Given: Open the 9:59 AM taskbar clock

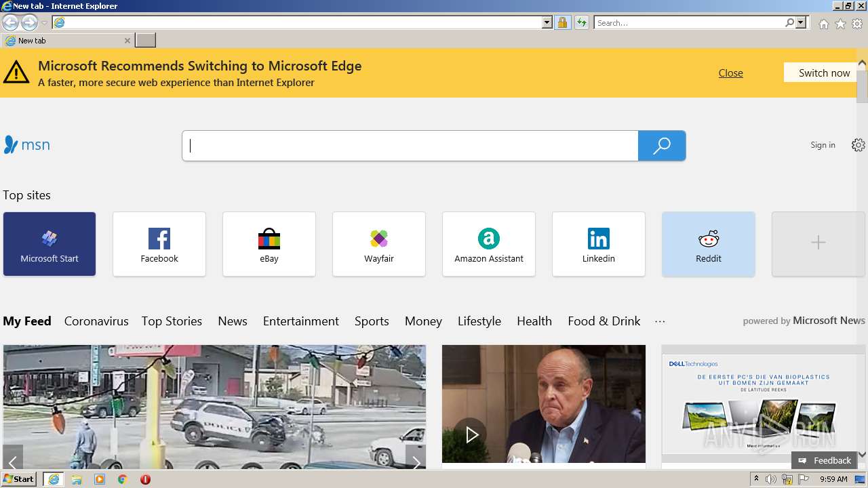Looking at the screenshot, I should 833,479.
